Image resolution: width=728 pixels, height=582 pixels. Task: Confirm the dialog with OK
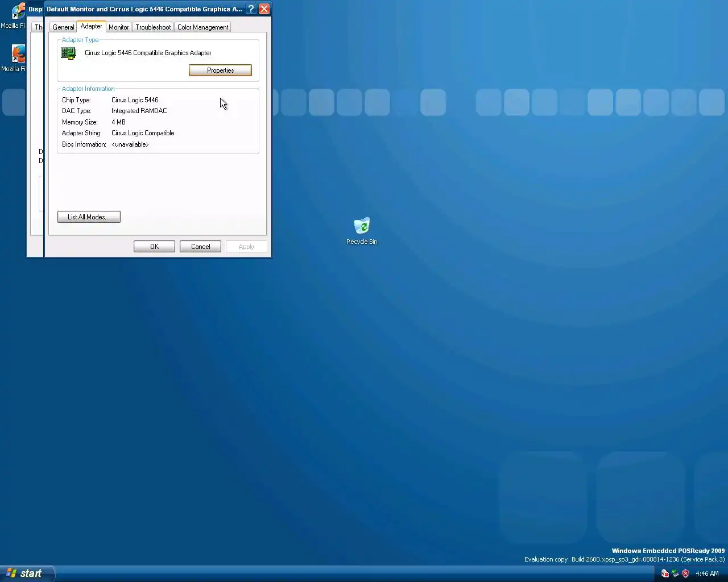[x=154, y=247]
